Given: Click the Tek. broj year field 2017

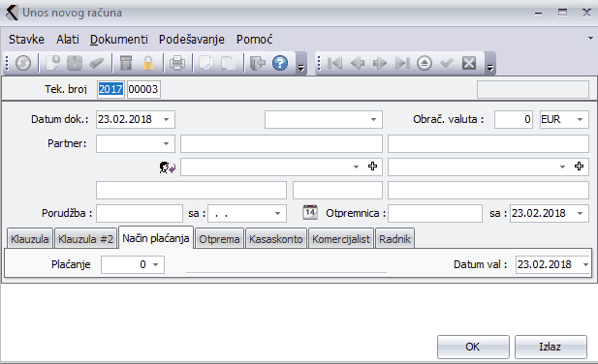Looking at the screenshot, I should [x=110, y=89].
